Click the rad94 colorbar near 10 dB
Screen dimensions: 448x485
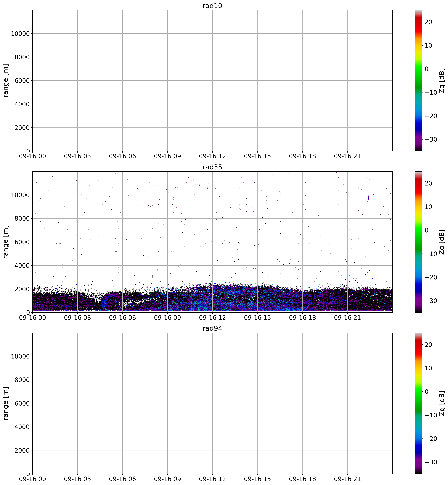[418, 368]
